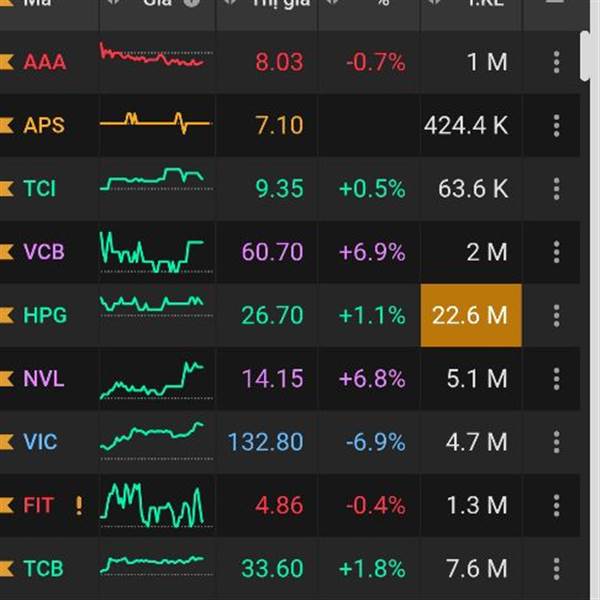The width and height of the screenshot is (600, 600).
Task: Expand the options menu for the VIC row
Action: coord(556,442)
